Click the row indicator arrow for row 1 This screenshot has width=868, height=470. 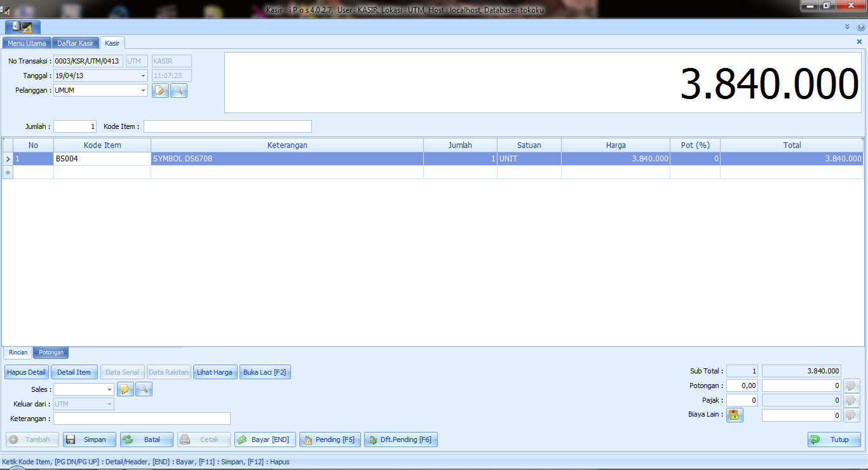click(x=8, y=159)
